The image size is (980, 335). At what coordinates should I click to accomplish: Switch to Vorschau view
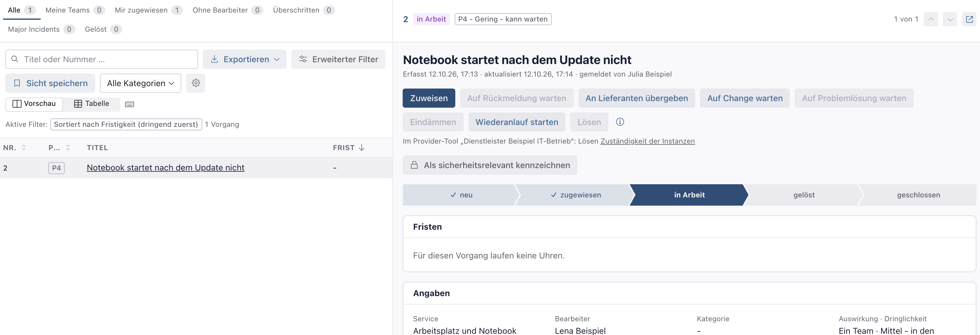(x=34, y=104)
